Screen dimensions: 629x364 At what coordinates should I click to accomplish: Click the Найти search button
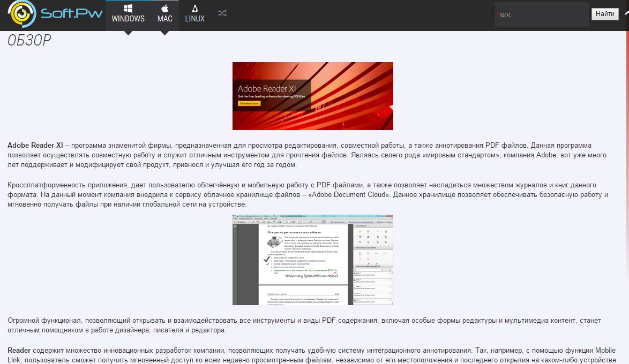605,14
